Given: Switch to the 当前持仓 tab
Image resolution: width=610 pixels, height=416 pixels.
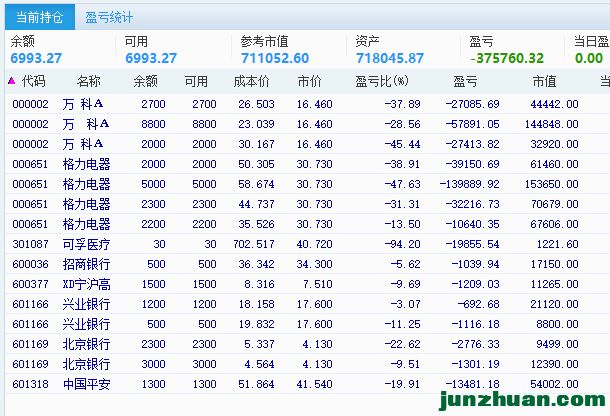Looking at the screenshot, I should [38, 17].
